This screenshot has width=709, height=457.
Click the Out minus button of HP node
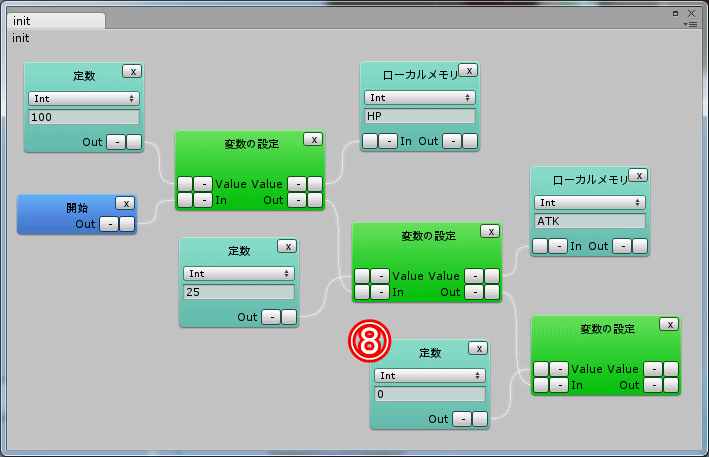pyautogui.click(x=452, y=141)
